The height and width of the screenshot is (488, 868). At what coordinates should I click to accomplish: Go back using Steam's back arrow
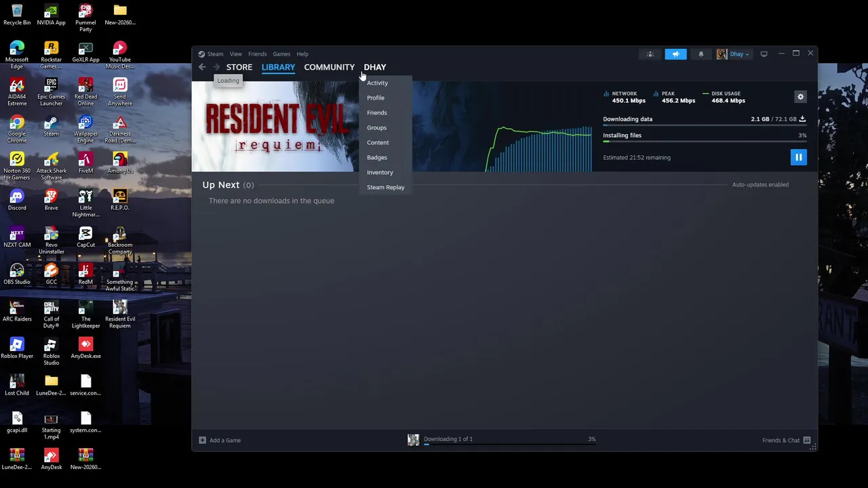202,67
